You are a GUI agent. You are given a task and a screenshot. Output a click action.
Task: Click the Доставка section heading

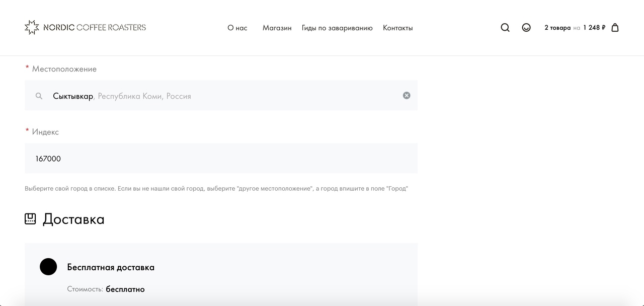(73, 219)
